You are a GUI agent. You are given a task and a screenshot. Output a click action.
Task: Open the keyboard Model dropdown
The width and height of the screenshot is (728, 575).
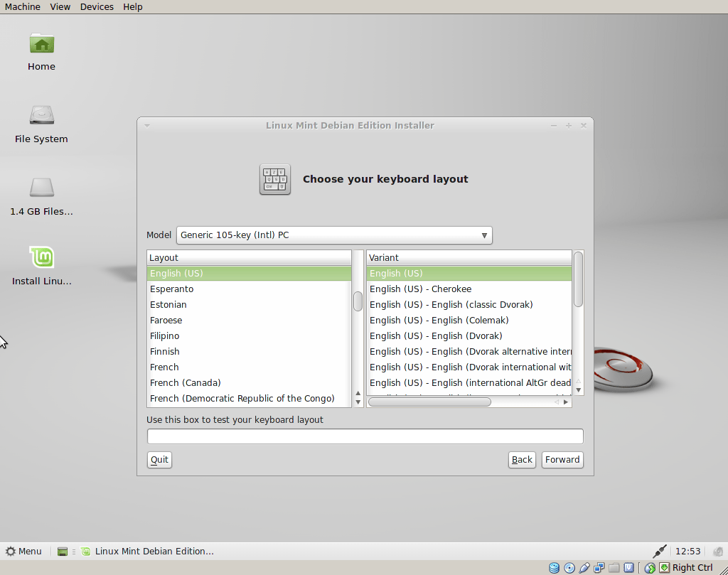click(x=334, y=235)
